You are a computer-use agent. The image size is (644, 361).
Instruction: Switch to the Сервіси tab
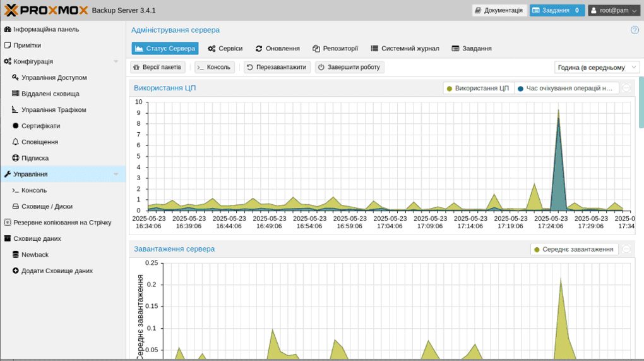pos(225,49)
